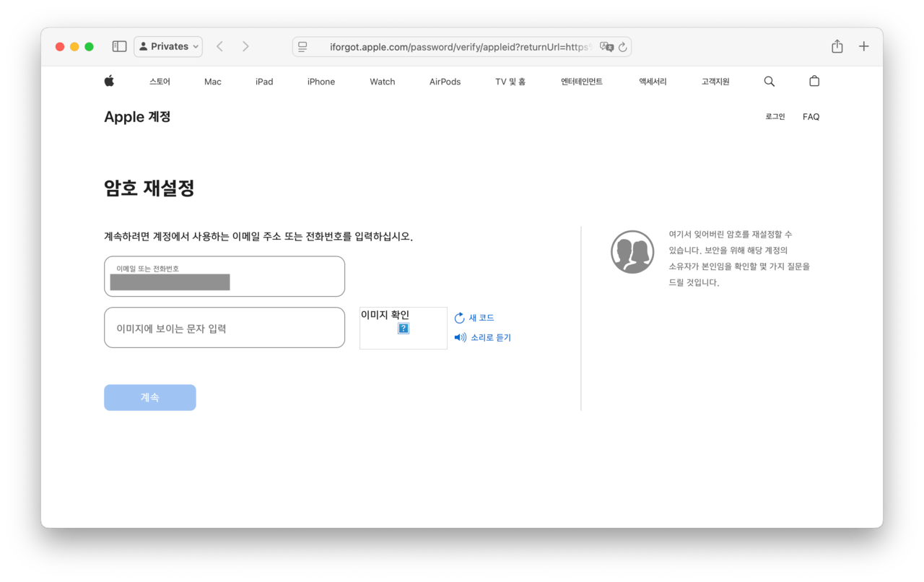Screen dimensions: 924x582
Task: Open the Apple site search magnifier
Action: tap(770, 82)
